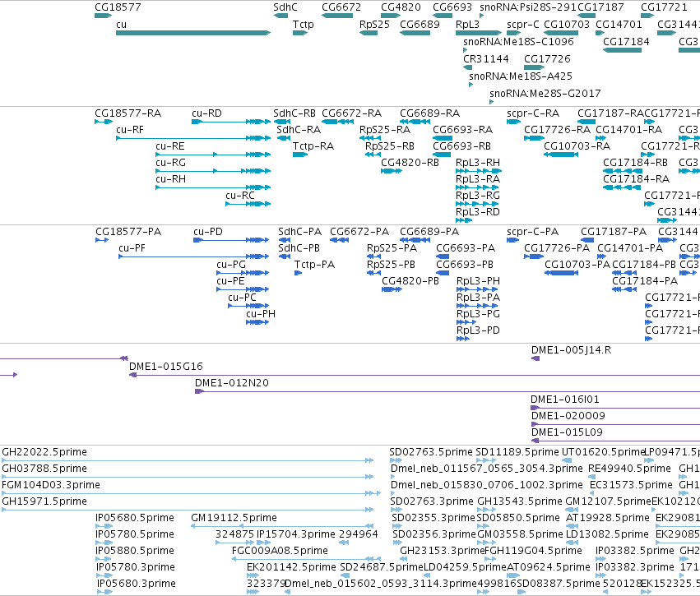Select the RpS25-RB transcript
The width and height of the screenshot is (700, 596).
coord(373,155)
